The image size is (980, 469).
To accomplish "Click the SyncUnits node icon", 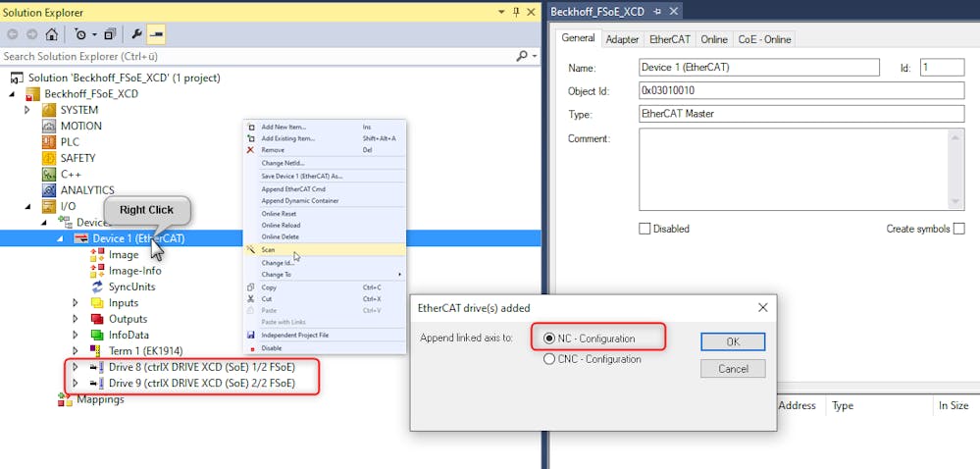I will point(97,287).
